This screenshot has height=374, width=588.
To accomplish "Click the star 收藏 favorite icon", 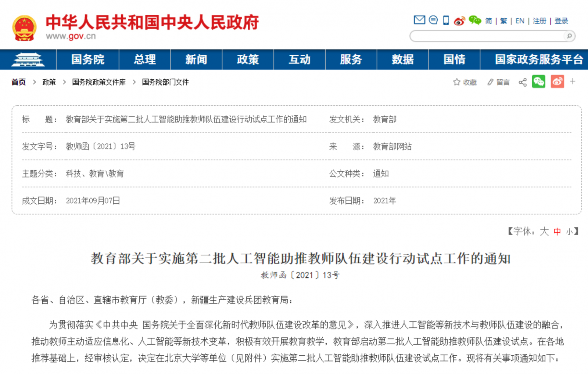I will 457,82.
